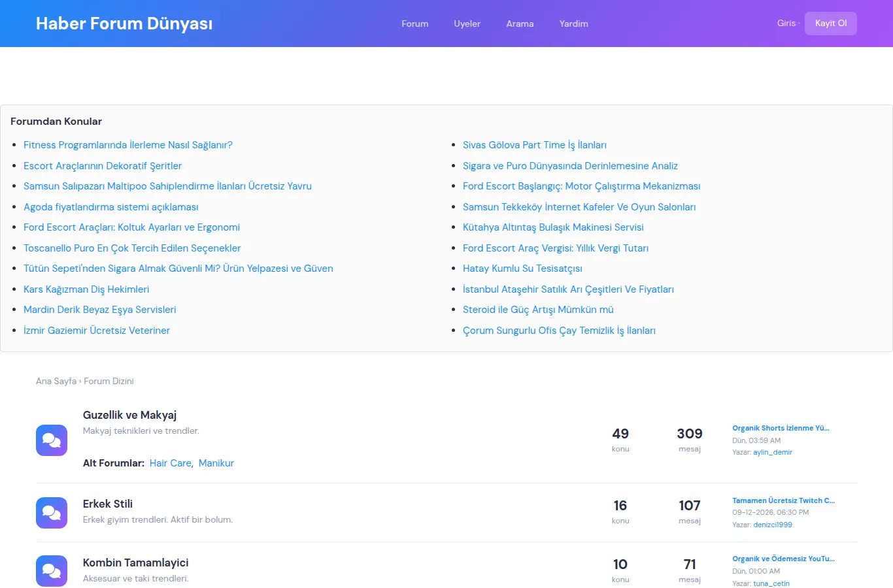Viewport: 893px width, 588px height.
Task: Open the Guzellik ve Makyaj forum title
Action: [130, 415]
